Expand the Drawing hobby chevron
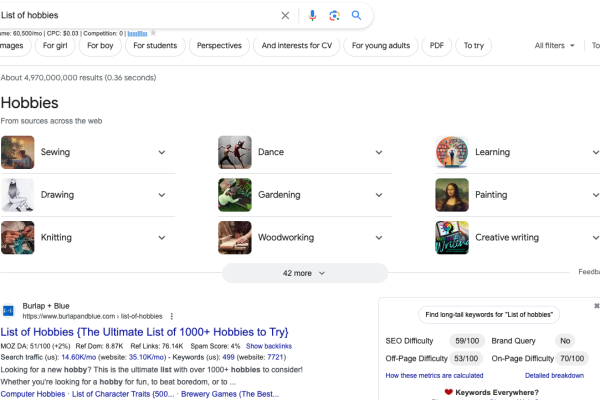This screenshot has width=600, height=400. pos(162,195)
